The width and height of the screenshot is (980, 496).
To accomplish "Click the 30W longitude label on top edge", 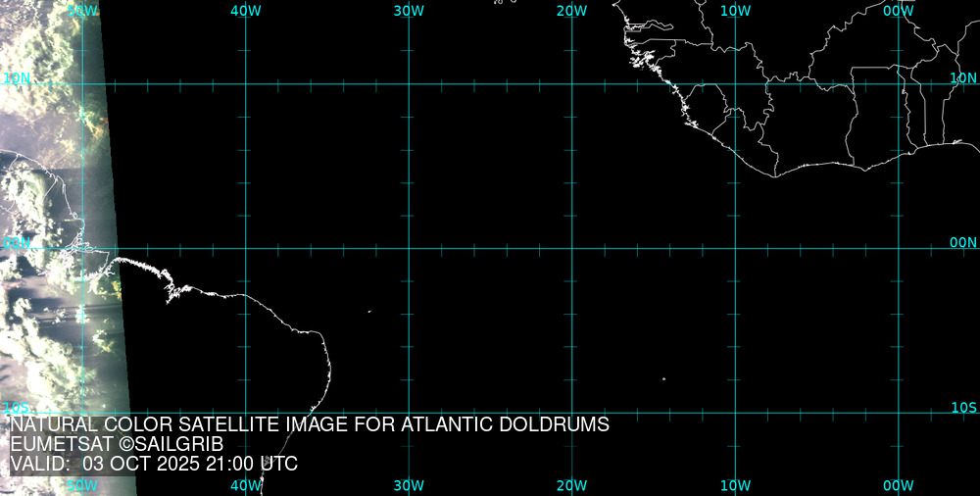I will pos(409,11).
